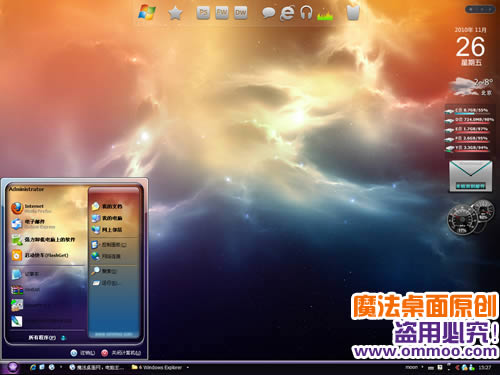
Task: Launch Dreamweaver from the DW dock icon
Action: pyautogui.click(x=240, y=13)
